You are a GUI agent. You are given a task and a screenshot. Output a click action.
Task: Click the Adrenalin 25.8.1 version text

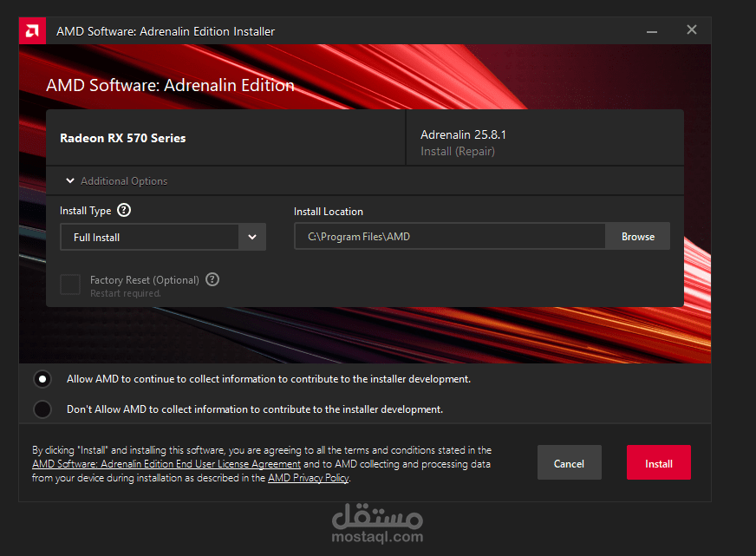pyautogui.click(x=463, y=134)
